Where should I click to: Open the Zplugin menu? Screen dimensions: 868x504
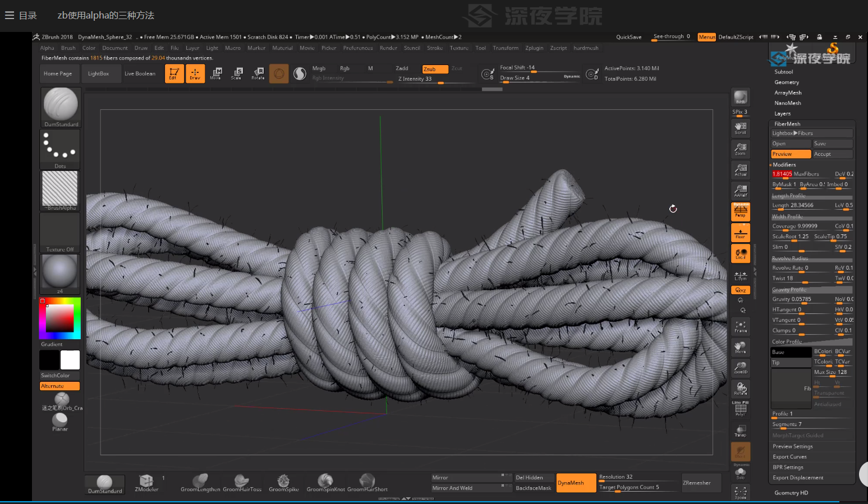(x=534, y=48)
